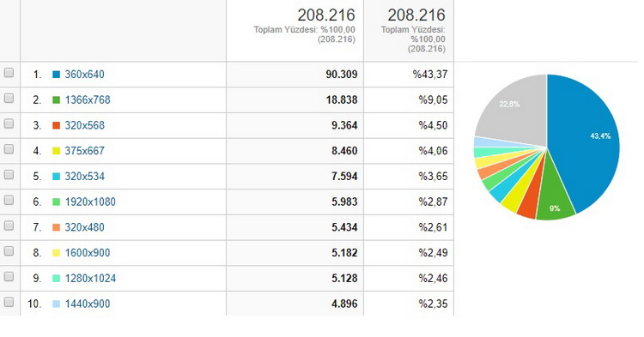Click the 90.309 sessions value cell
Screen dimensions: 644x337
tap(295, 75)
